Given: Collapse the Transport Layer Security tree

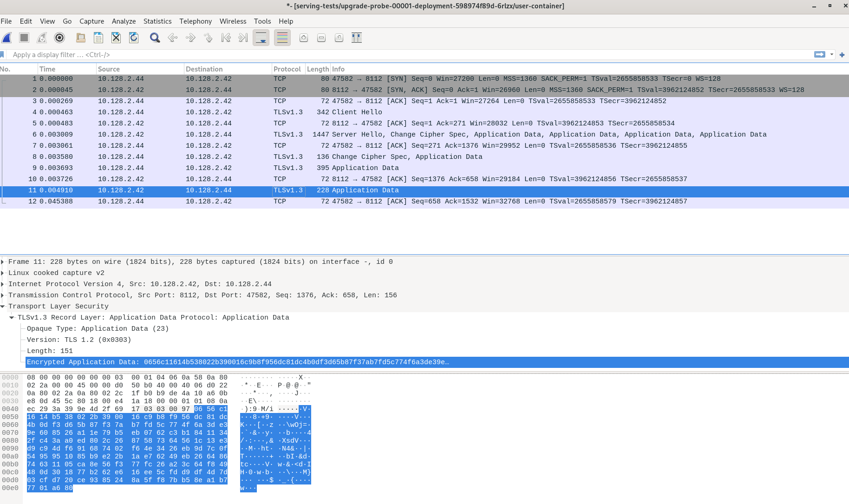Looking at the screenshot, I should [x=3, y=306].
